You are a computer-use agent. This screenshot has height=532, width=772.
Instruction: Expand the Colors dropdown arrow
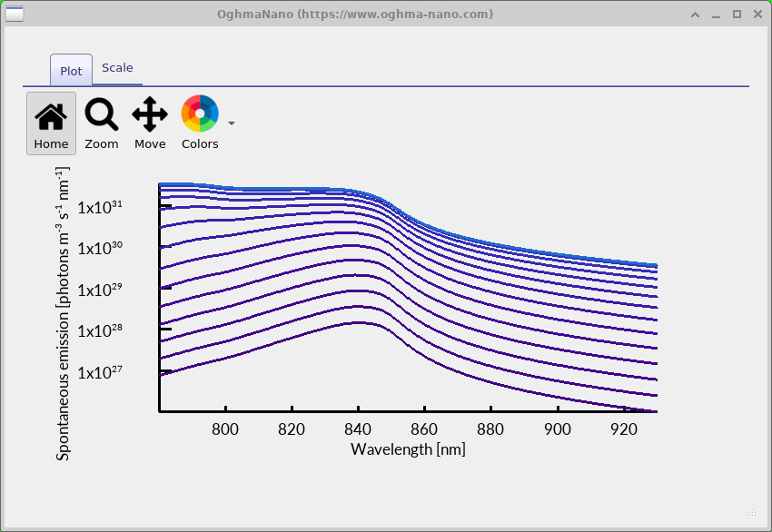pyautogui.click(x=232, y=123)
